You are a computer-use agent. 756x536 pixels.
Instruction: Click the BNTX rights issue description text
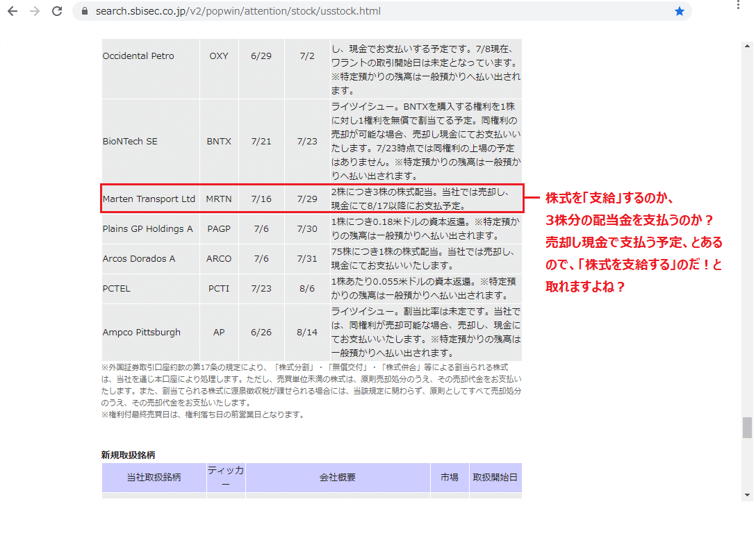click(x=426, y=141)
